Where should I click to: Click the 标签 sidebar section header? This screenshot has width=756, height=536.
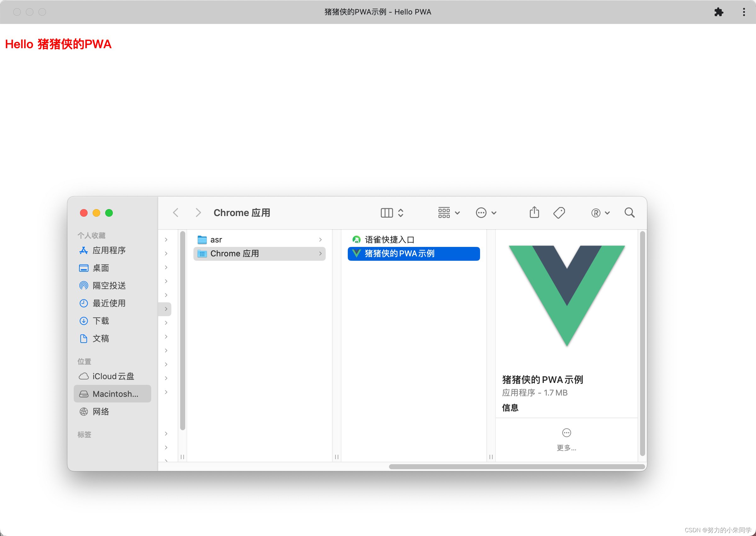(x=84, y=434)
